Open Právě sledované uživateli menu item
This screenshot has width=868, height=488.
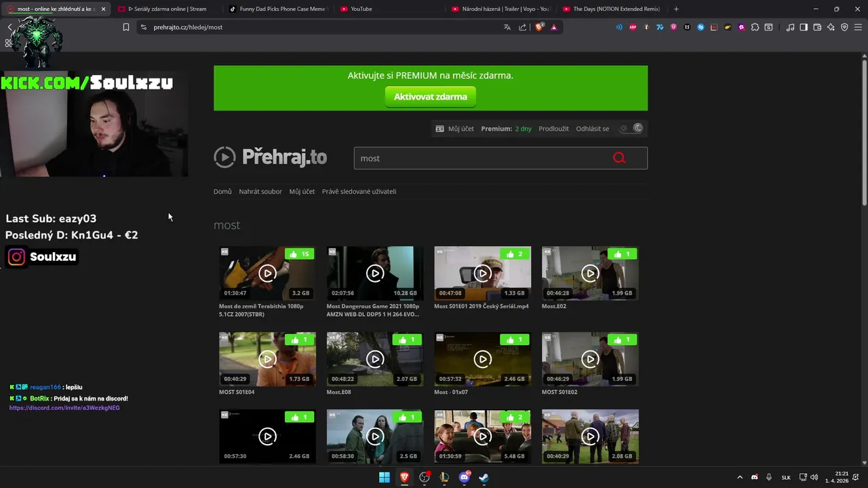pos(359,192)
